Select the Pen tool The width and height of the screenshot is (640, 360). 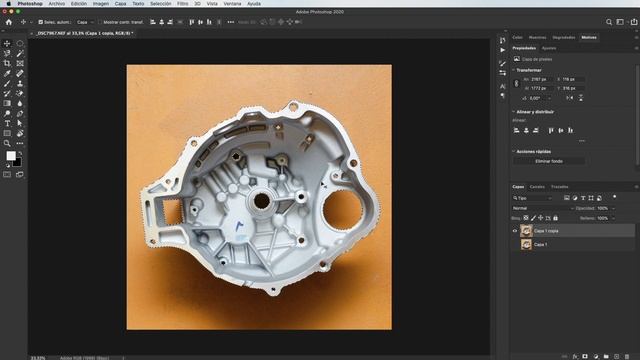coord(20,113)
